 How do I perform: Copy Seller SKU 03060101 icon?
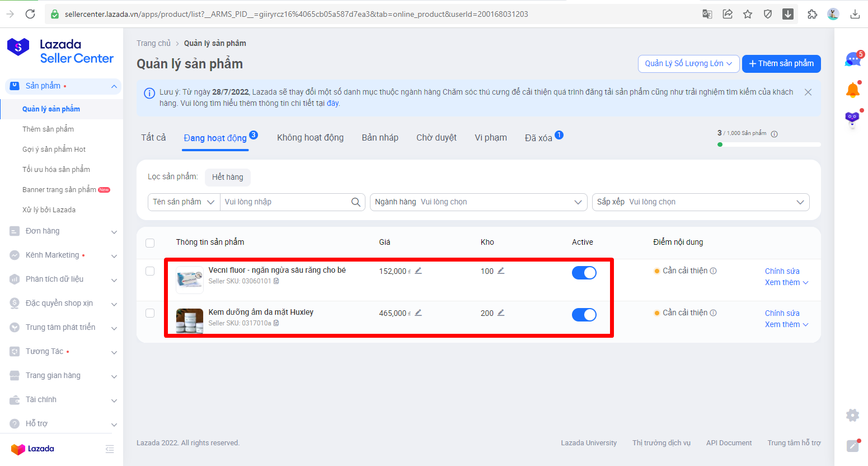click(276, 281)
